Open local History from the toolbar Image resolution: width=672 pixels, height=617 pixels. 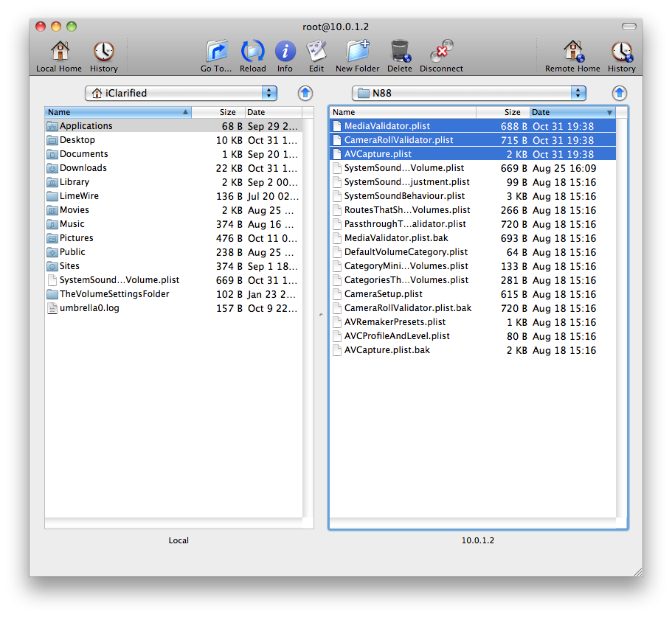[103, 52]
